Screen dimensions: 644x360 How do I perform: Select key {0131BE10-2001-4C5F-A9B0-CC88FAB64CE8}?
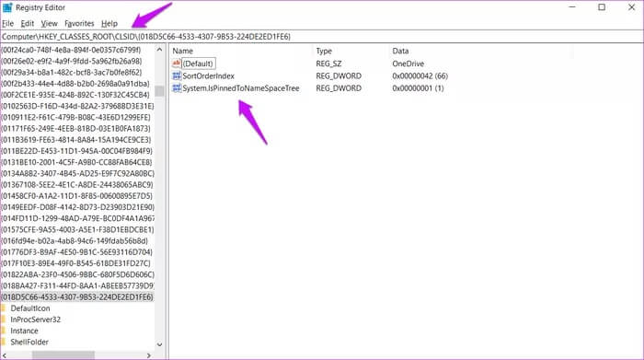(x=76, y=162)
